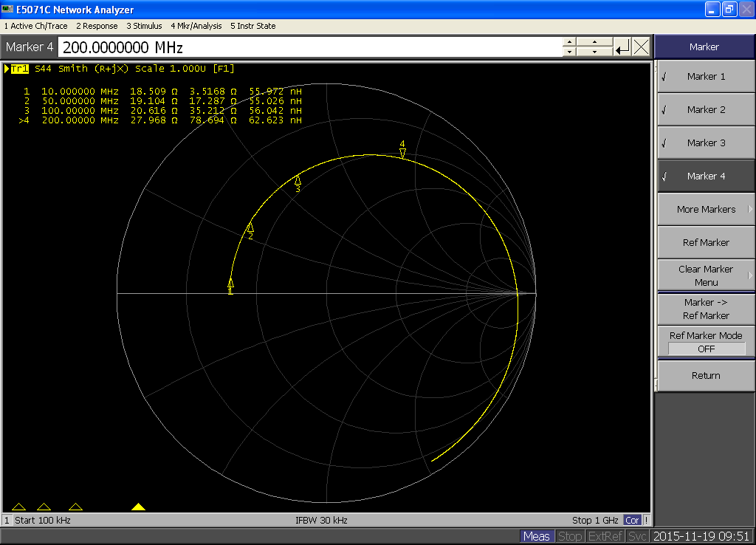
Task: Click Scale 1.000U label
Action: tap(171, 69)
